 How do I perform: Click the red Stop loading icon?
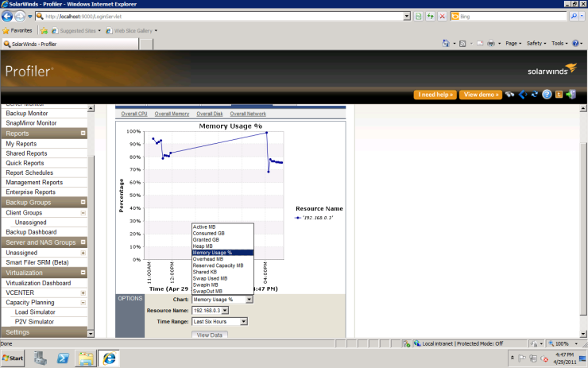click(443, 16)
